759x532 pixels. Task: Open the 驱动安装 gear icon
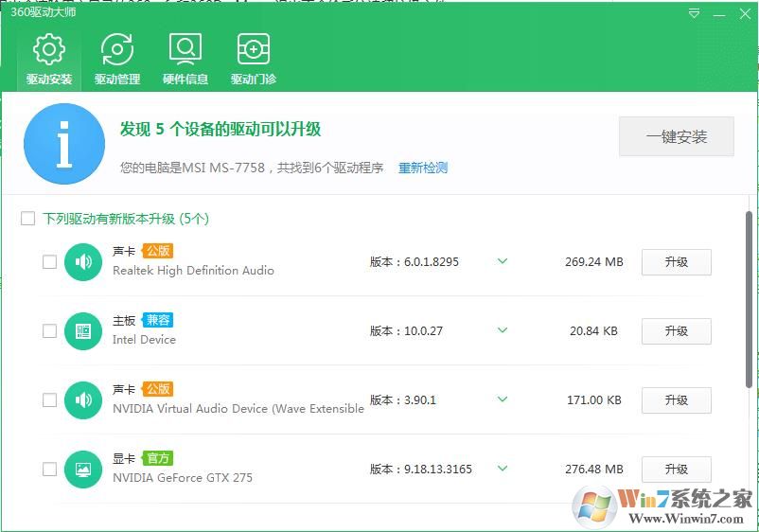pyautogui.click(x=48, y=50)
